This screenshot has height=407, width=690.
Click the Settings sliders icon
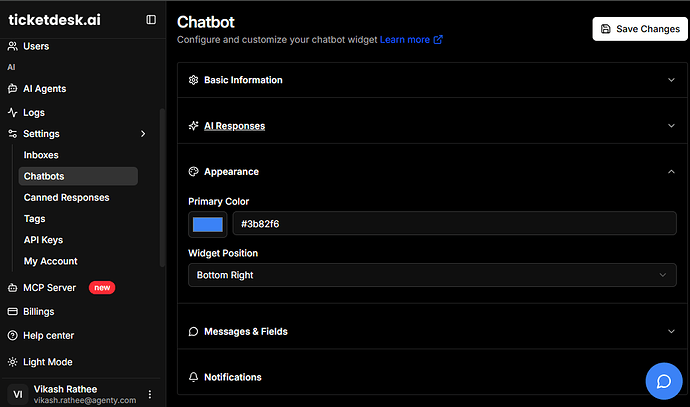pos(13,134)
